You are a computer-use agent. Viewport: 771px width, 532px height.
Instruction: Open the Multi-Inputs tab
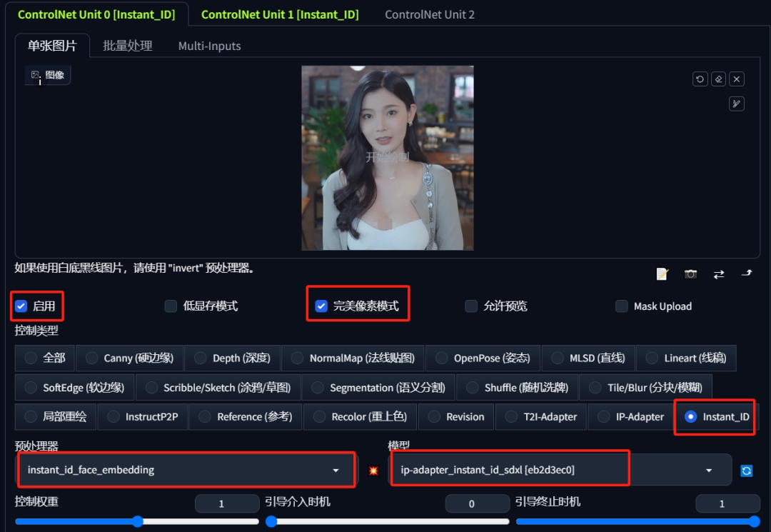tap(209, 46)
